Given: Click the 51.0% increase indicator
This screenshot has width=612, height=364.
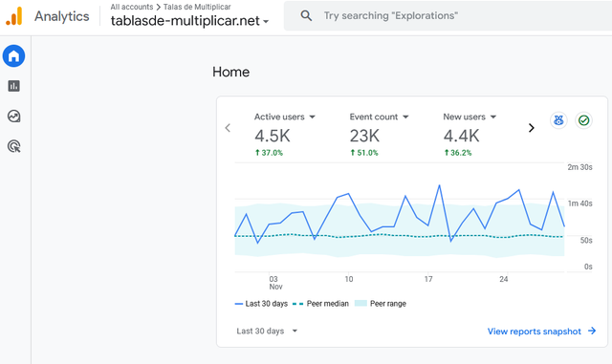Looking at the screenshot, I should (364, 153).
